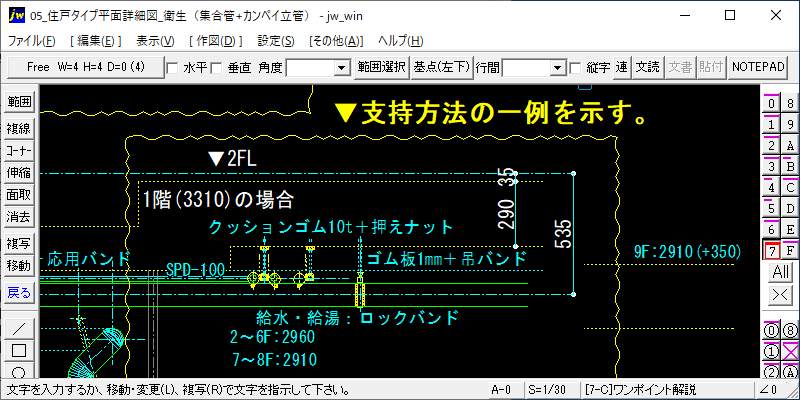Click the All layers button
Image resolution: width=800 pixels, height=400 pixels.
781,272
